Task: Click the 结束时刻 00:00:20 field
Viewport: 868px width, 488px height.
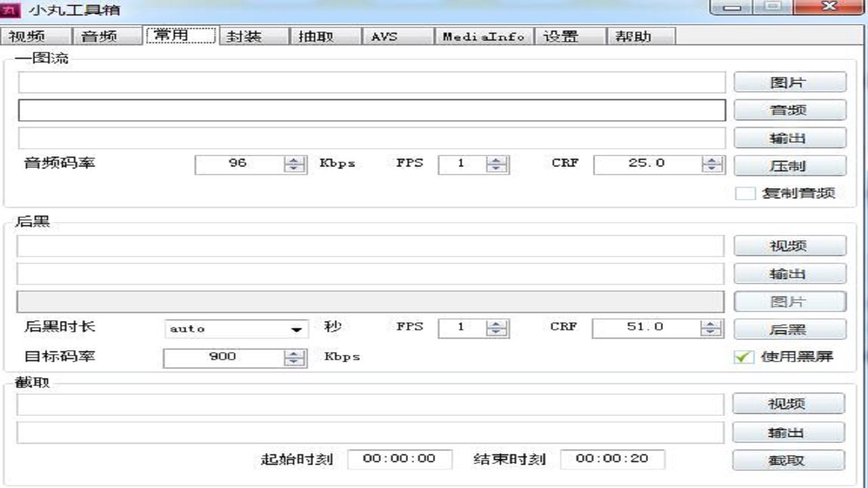Action: coord(612,459)
